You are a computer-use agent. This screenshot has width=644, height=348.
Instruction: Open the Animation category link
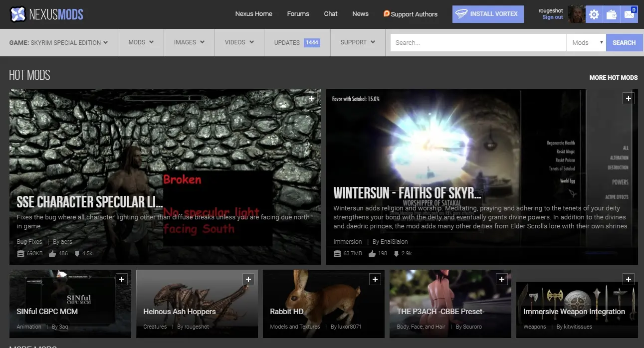29,327
